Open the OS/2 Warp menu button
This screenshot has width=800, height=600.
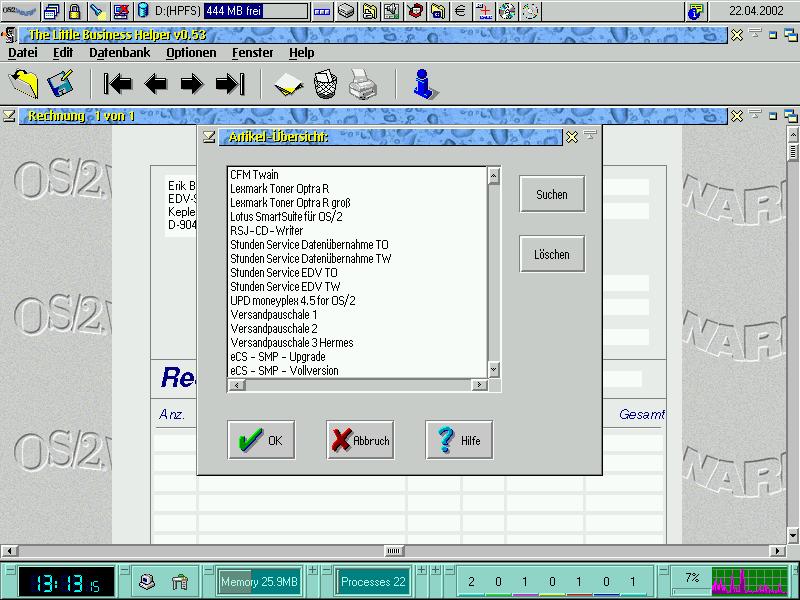(x=19, y=11)
